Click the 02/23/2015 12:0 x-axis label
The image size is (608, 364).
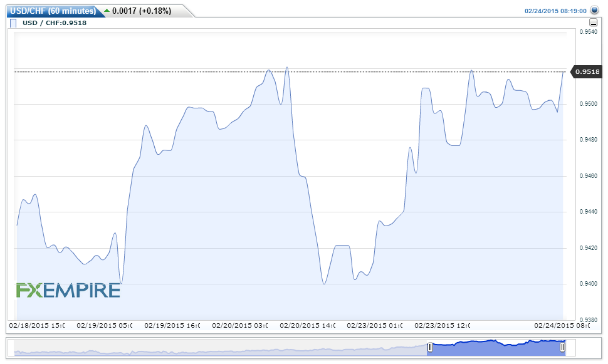point(443,326)
